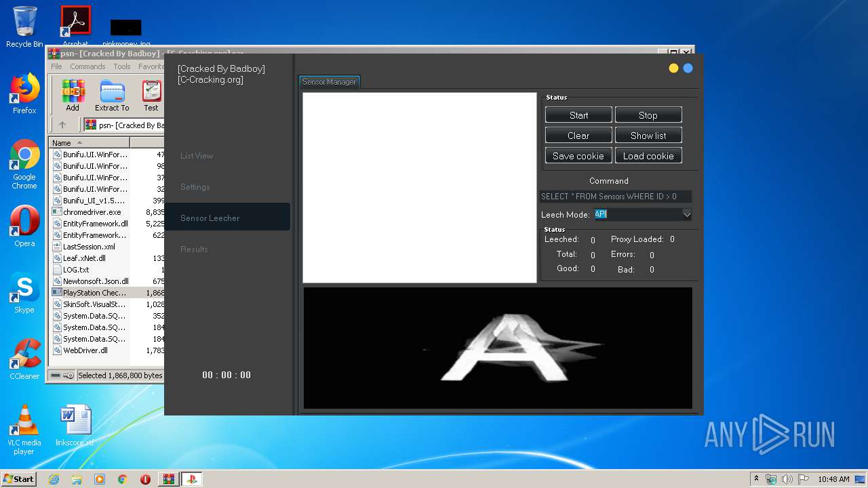Viewport: 868px width, 488px height.
Task: Select Newtonsoft.Json.dll in WinRAR list
Action: 96,281
